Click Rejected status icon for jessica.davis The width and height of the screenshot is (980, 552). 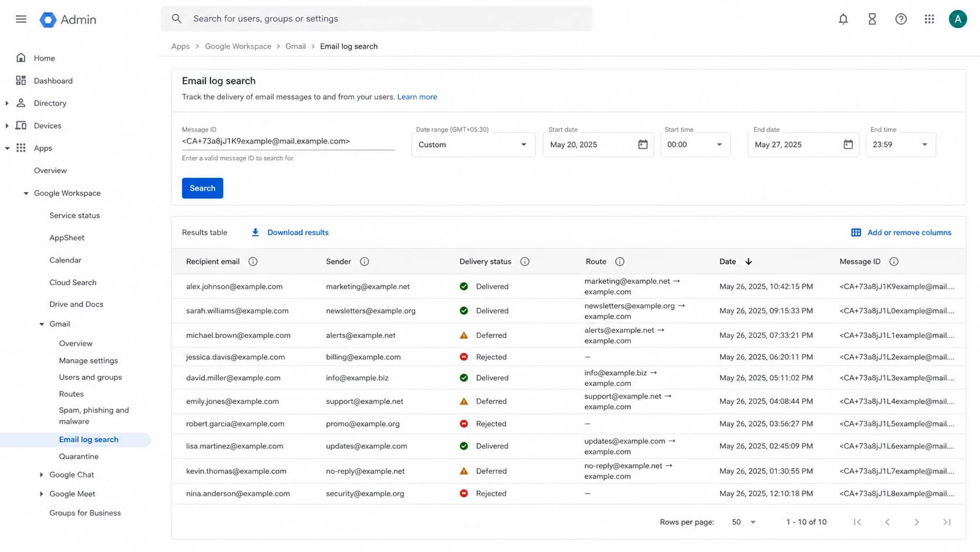click(464, 357)
